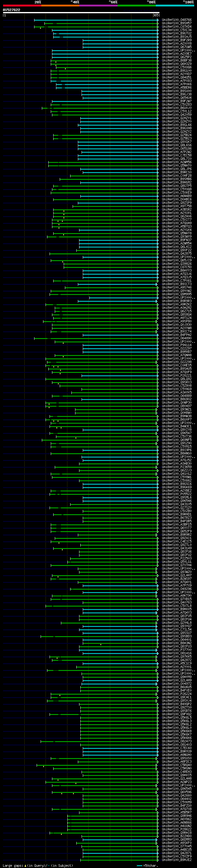Click the UniRef100_A2WM56 label
197x868 pixels.
point(176,162)
